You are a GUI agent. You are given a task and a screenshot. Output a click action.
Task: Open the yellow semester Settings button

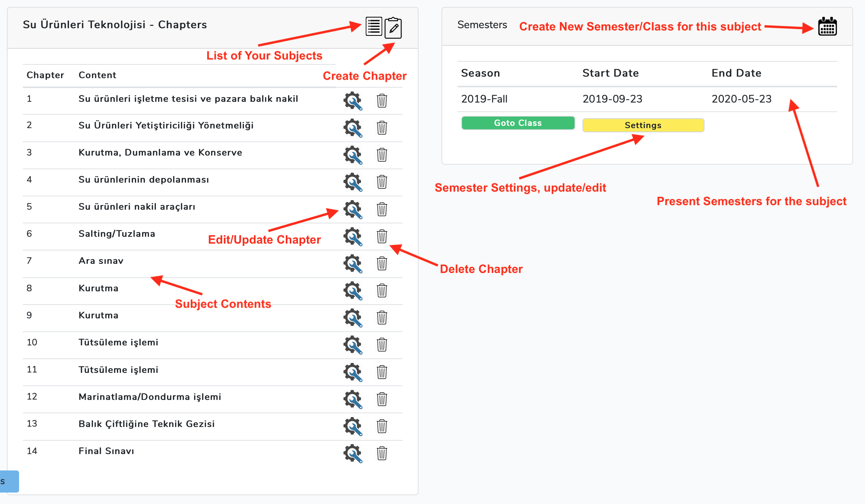pyautogui.click(x=643, y=125)
